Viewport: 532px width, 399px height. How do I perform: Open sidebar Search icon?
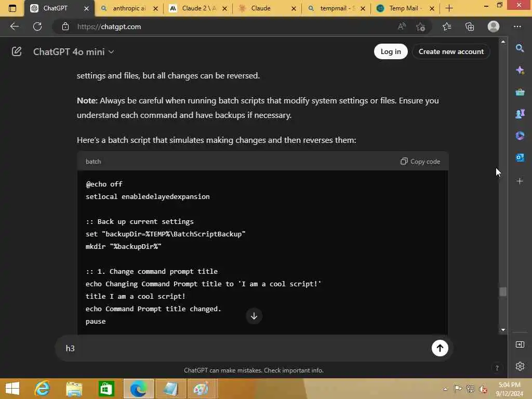point(520,48)
